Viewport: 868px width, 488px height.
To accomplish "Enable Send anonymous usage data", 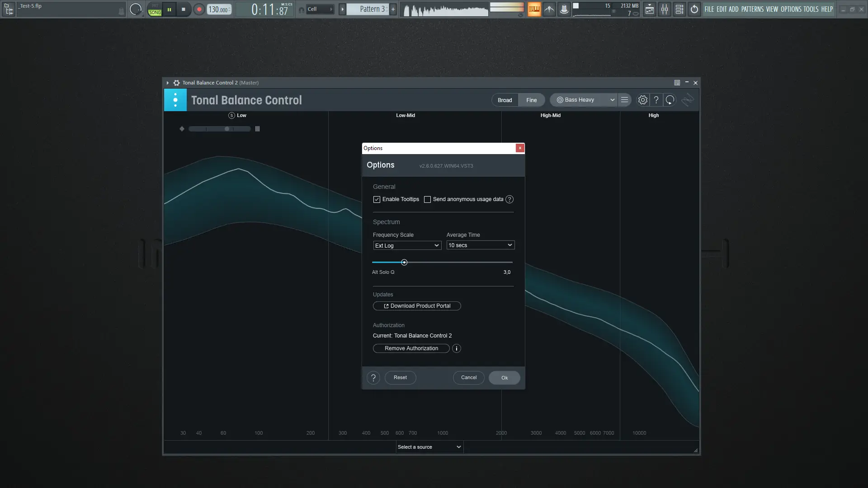I will click(x=427, y=199).
